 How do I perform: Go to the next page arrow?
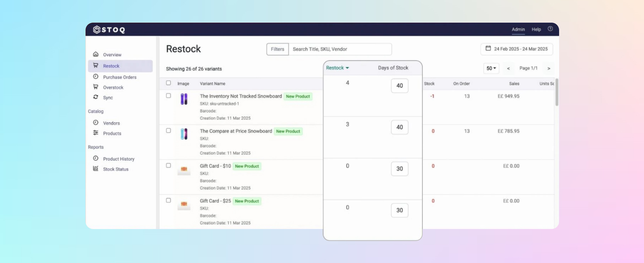(x=549, y=69)
